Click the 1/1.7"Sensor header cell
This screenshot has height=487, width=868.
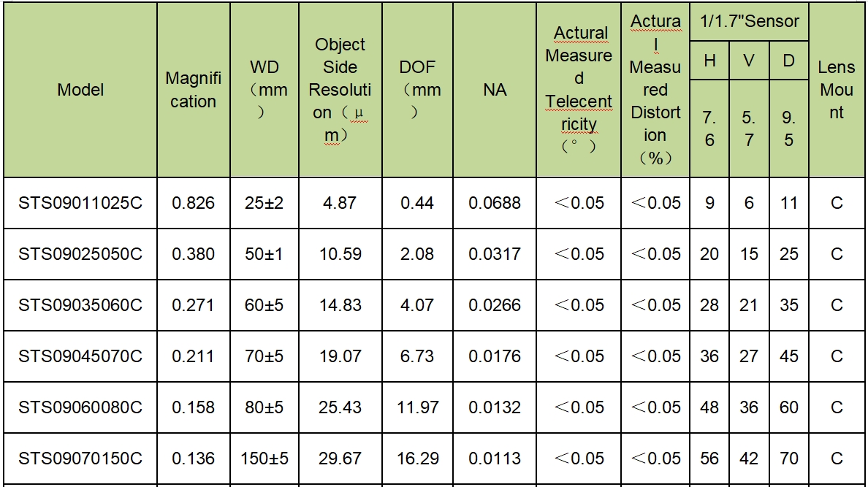pyautogui.click(x=749, y=22)
